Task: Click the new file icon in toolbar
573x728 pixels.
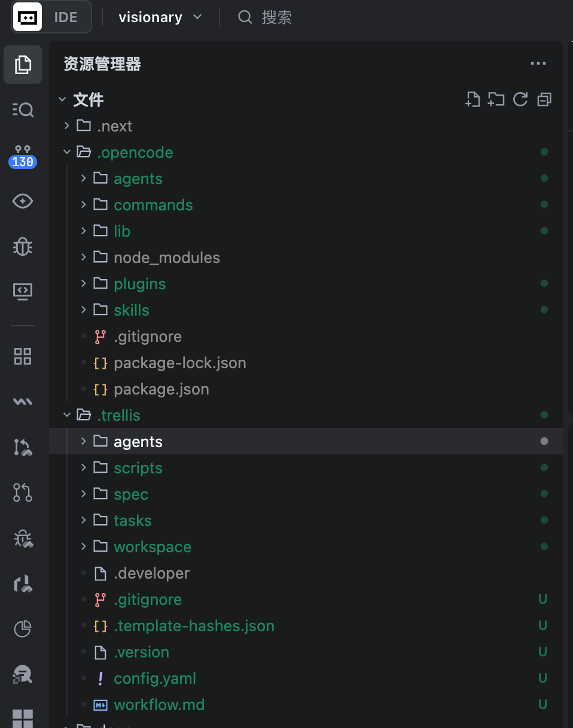Action: tap(473, 99)
